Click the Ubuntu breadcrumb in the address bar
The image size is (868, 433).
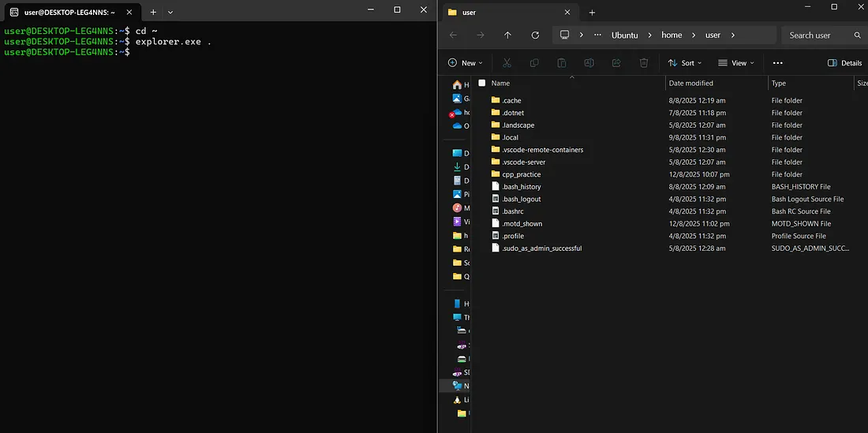pos(624,35)
